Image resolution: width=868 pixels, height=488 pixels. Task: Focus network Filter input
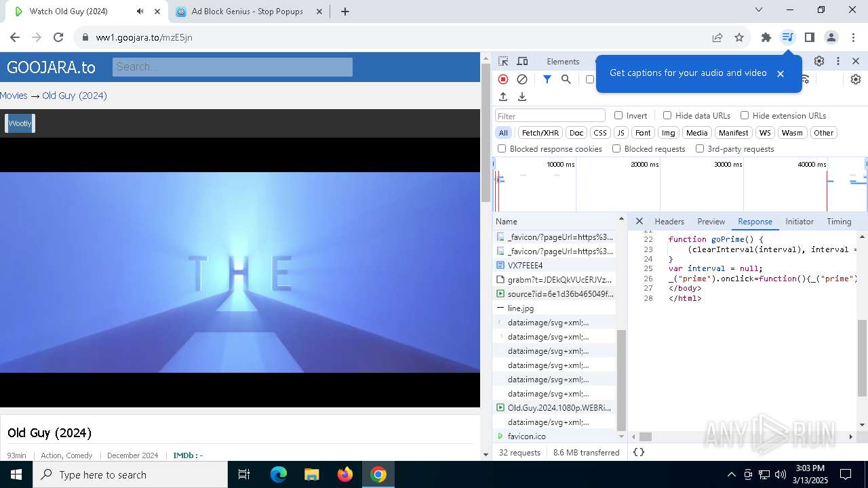(x=550, y=116)
